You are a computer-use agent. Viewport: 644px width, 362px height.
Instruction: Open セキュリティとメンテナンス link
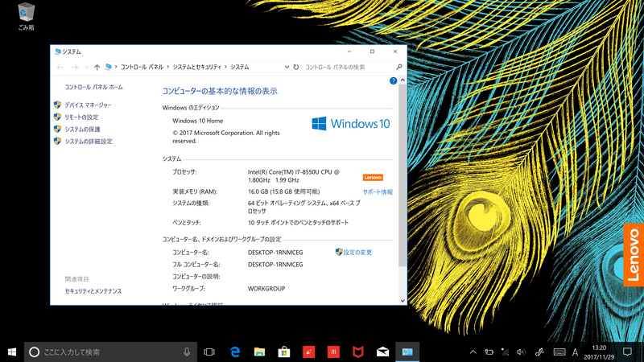point(93,291)
